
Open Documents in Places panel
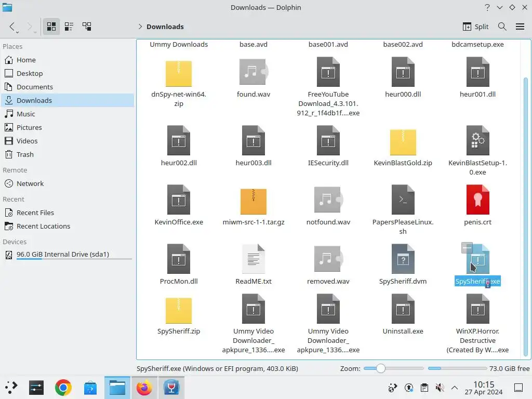[x=67, y=87]
